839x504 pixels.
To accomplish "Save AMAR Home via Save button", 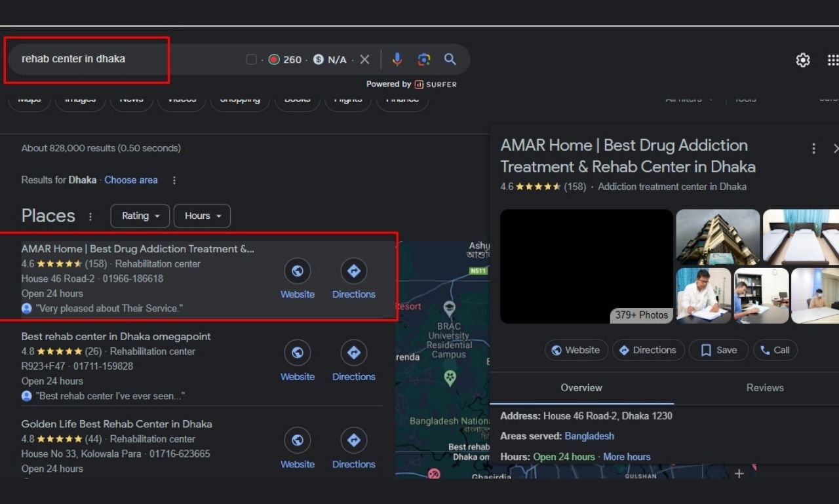I will point(719,350).
